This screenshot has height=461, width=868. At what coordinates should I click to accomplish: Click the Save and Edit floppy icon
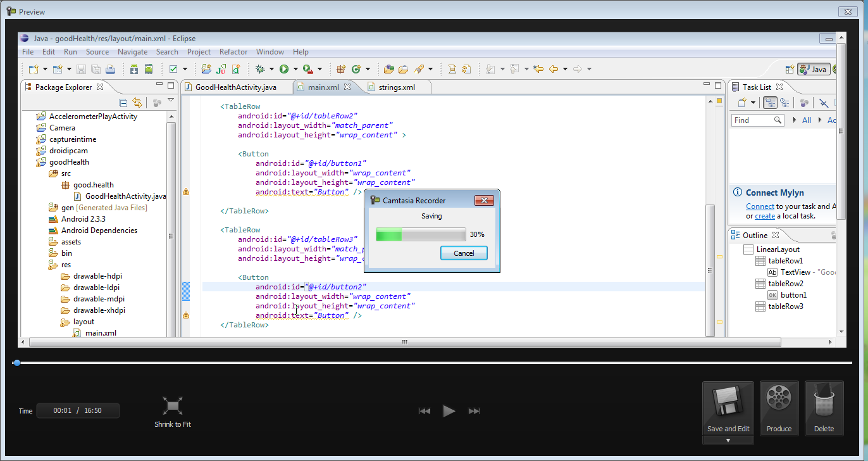[728, 408]
